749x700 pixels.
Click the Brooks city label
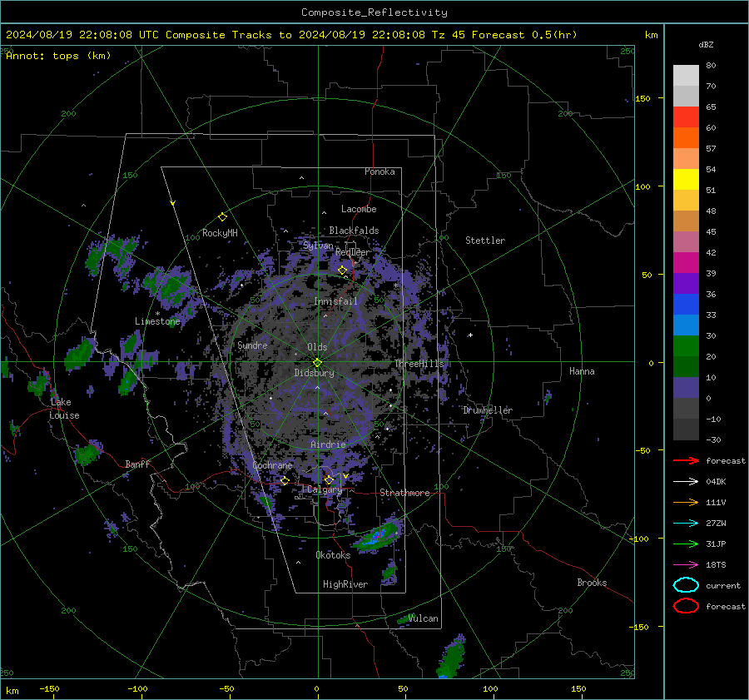592,583
